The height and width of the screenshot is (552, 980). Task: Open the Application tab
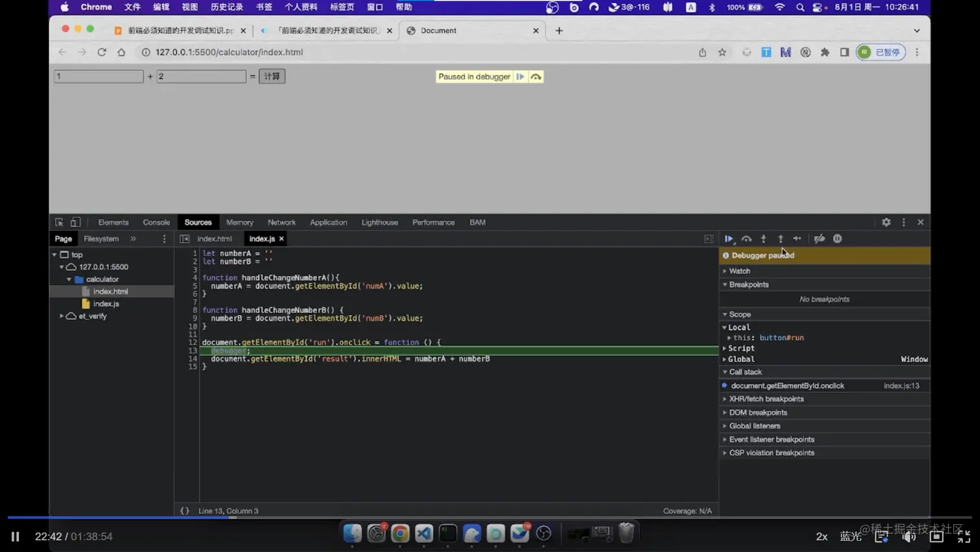[x=329, y=222]
